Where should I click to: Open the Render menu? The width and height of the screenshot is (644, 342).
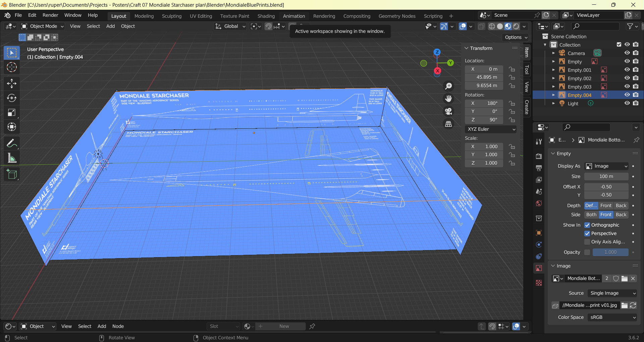click(50, 15)
